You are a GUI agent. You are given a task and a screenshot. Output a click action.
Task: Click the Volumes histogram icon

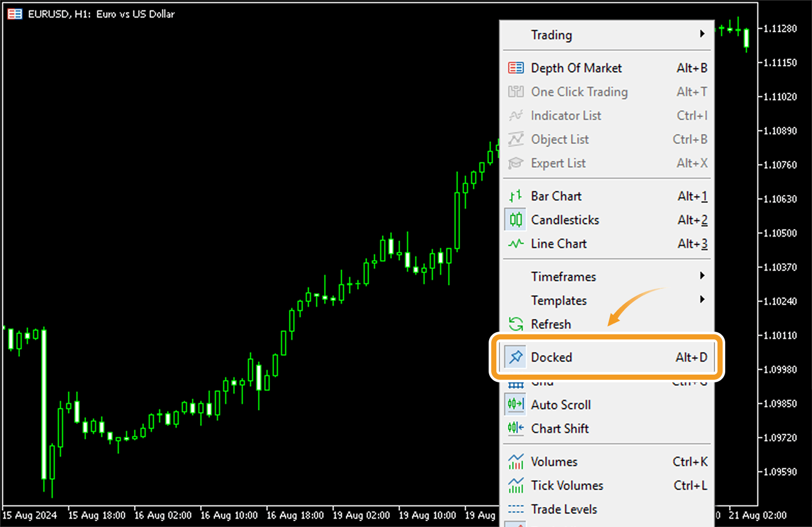point(516,462)
